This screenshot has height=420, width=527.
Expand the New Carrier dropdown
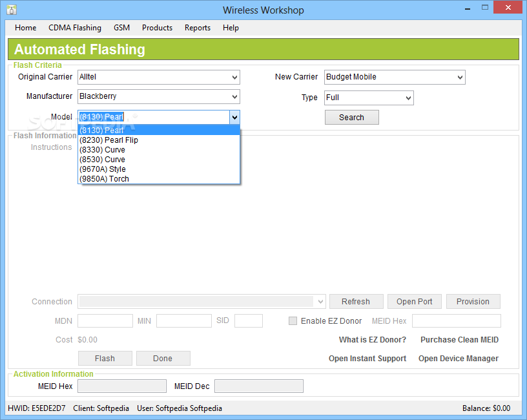460,78
